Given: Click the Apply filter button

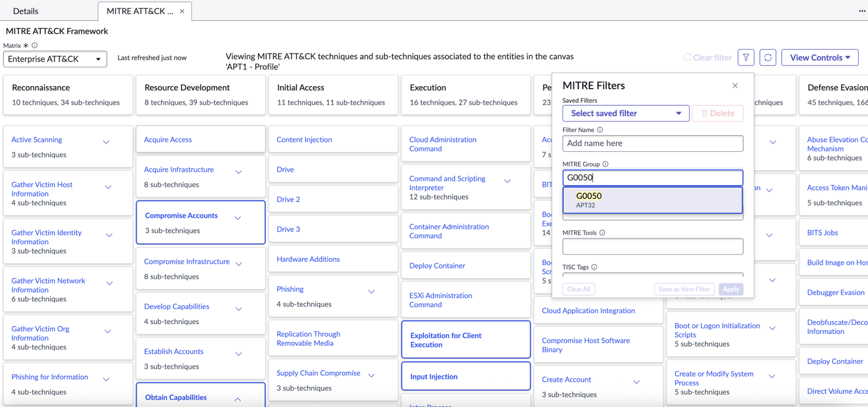Looking at the screenshot, I should (731, 289).
